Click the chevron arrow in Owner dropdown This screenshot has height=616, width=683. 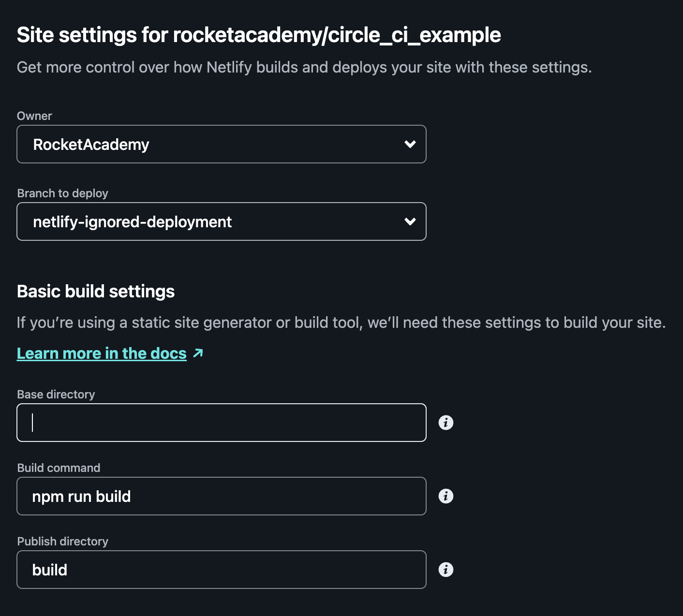(x=410, y=144)
